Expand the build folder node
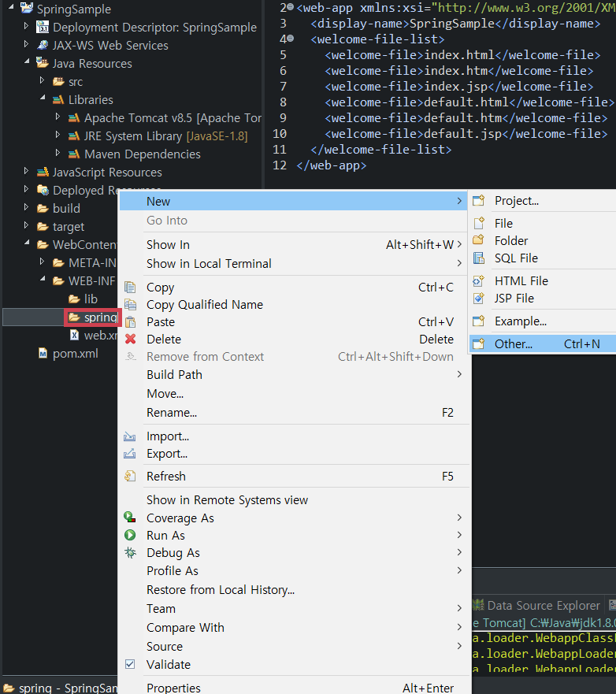The height and width of the screenshot is (694, 616). (x=27, y=207)
